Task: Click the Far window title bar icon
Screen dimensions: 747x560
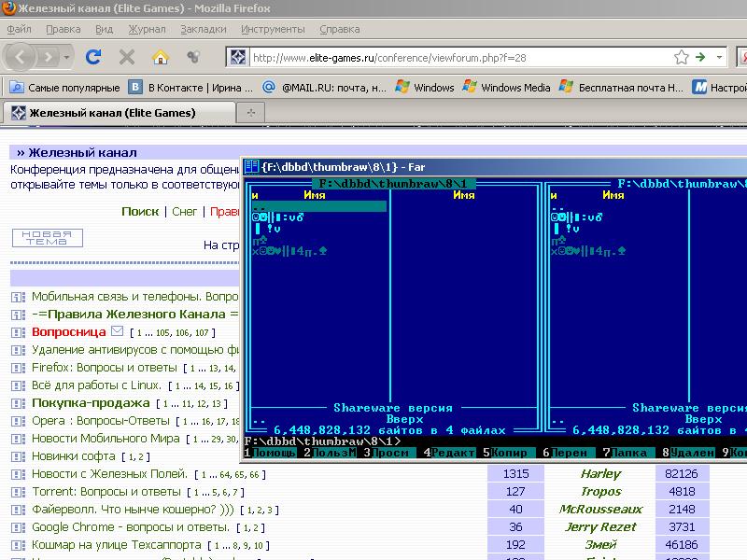Action: point(251,167)
